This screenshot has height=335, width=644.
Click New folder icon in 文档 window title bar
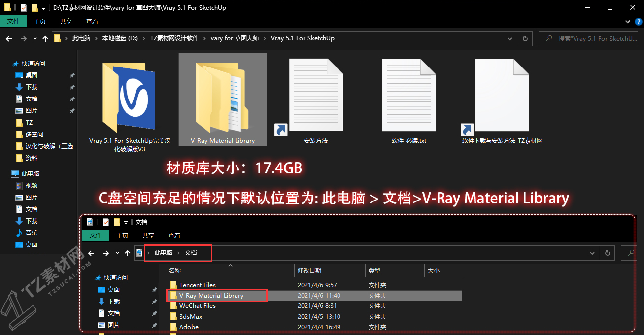coord(117,222)
